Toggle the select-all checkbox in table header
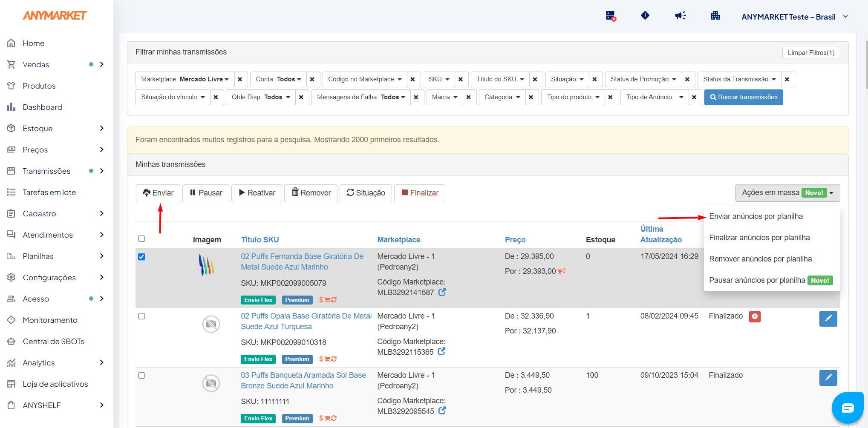 click(x=141, y=239)
